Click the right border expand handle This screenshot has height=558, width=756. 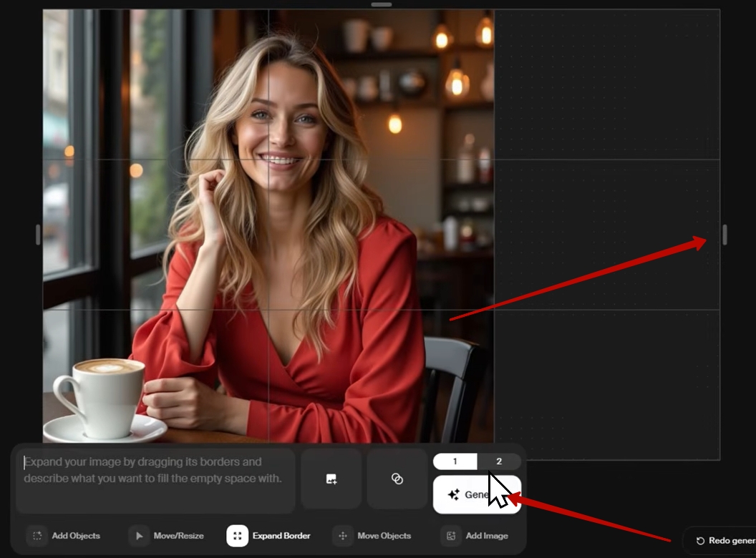click(724, 235)
